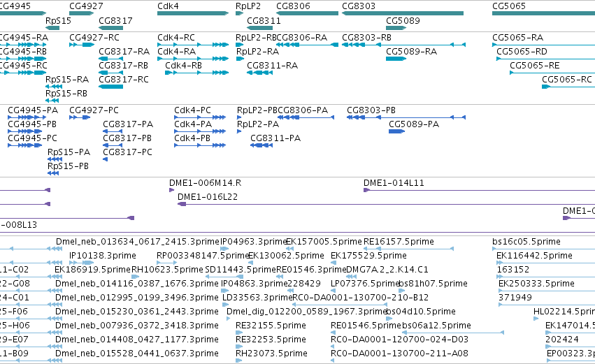Viewport: 595px width, 364px height.
Task: Select protein CG8311-PA
Action: pyautogui.click(x=275, y=138)
